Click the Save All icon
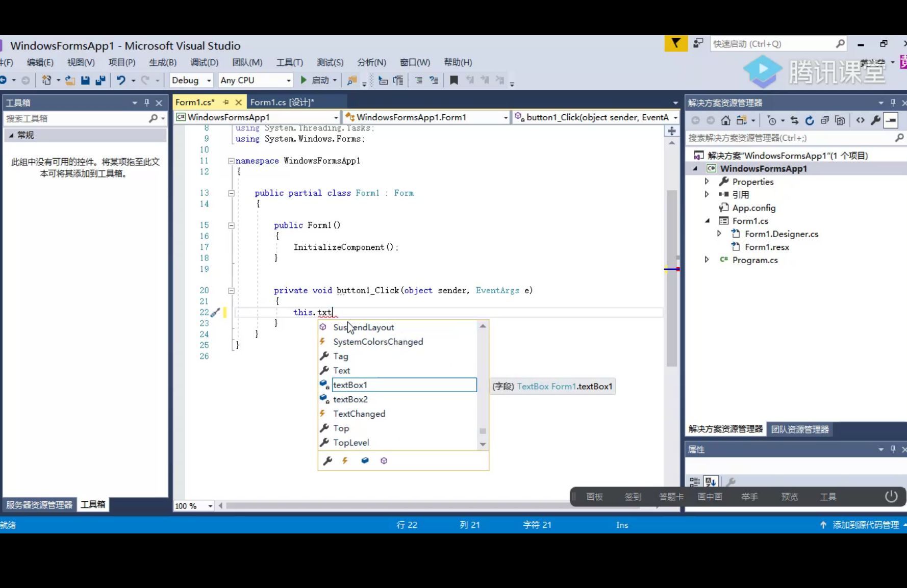This screenshot has height=588, width=907. pos(100,80)
